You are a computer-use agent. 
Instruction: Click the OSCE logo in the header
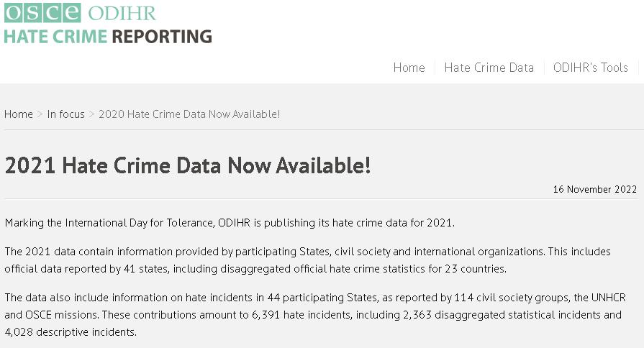pyautogui.click(x=42, y=13)
